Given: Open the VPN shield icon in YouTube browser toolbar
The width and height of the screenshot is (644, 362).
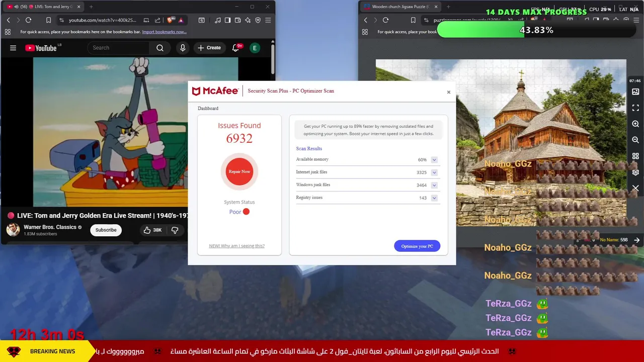Looking at the screenshot, I should point(258,20).
